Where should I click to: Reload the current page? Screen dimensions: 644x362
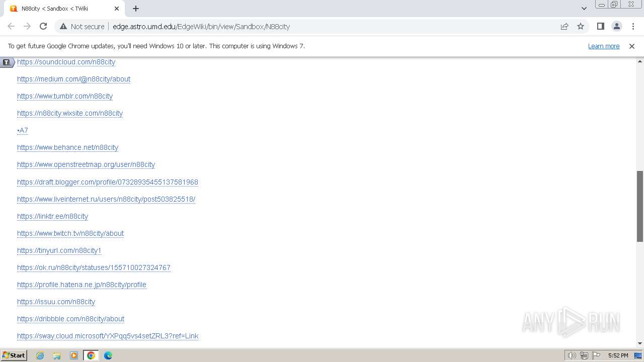[43, 26]
